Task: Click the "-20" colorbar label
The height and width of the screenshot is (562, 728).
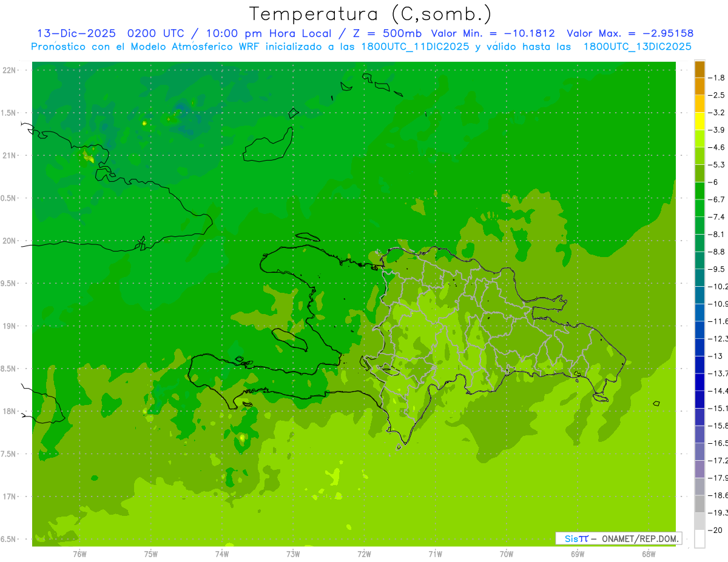Action: 715,530
